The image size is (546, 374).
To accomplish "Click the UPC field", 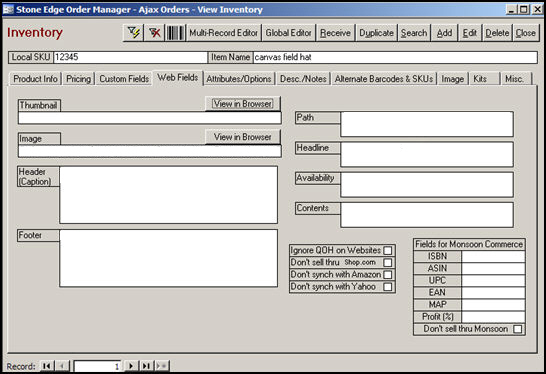I will (x=493, y=280).
